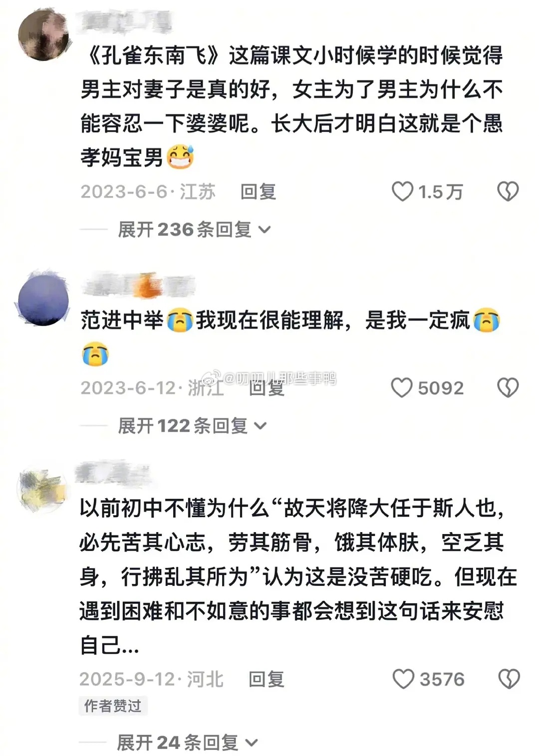539x756 pixels.
Task: Dislike the 孔雀东南飞 comment with broken heart
Action: point(508,191)
